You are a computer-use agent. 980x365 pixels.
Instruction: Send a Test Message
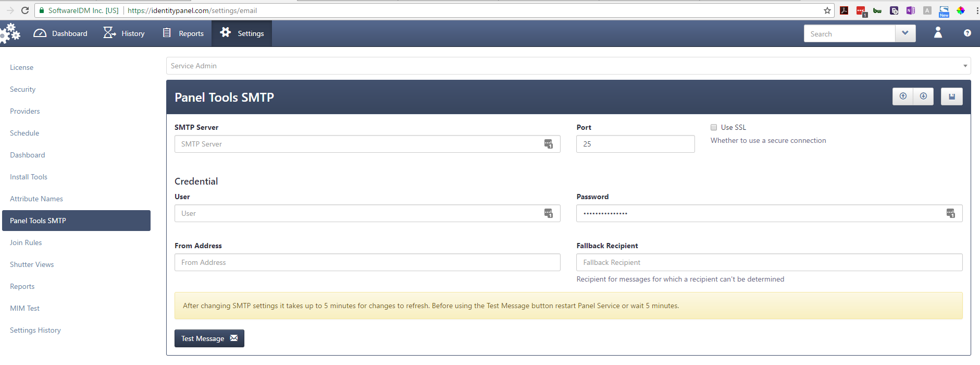(x=209, y=338)
